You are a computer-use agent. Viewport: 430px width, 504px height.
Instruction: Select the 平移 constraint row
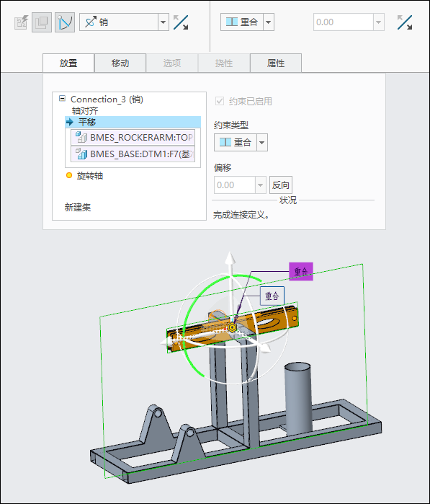coord(133,122)
